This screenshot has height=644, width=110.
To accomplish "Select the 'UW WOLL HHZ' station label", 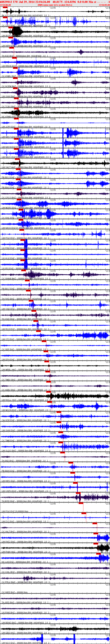I will [x=9, y=400].
